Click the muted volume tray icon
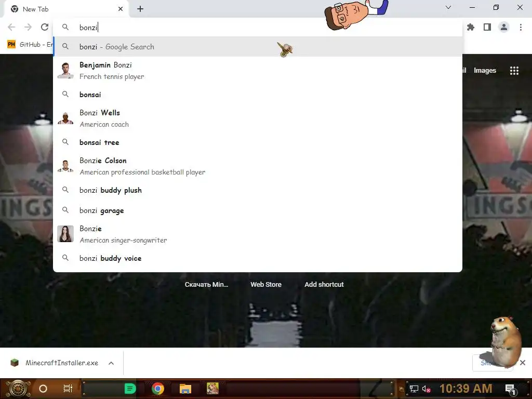The height and width of the screenshot is (399, 532). (426, 389)
